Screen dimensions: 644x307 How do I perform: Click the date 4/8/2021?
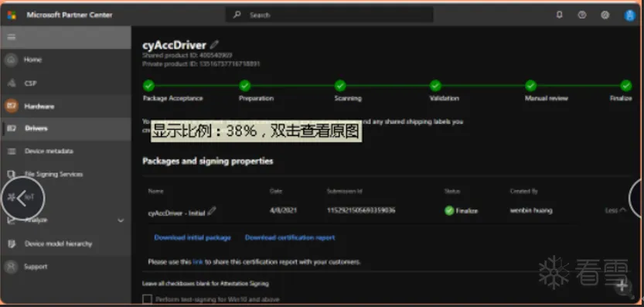click(x=284, y=210)
